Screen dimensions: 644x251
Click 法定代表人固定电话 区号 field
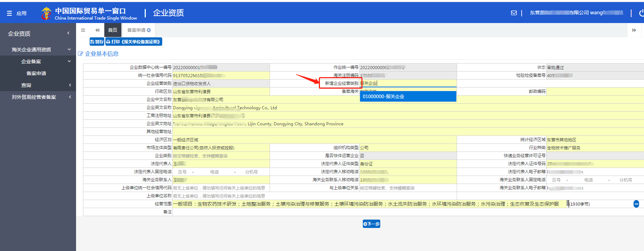[x=182, y=172]
